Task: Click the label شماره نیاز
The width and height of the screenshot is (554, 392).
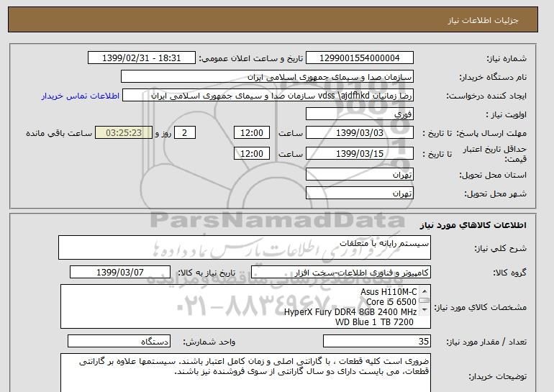Action: [507, 59]
